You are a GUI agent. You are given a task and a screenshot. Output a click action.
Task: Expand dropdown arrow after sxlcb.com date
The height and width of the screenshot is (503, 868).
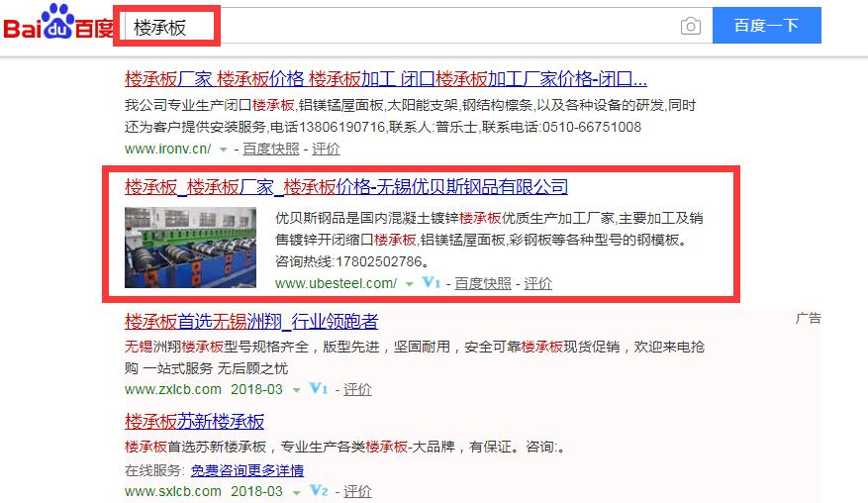[x=297, y=492]
